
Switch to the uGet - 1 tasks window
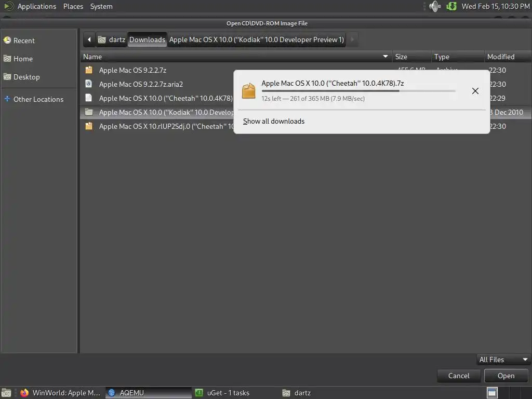[235, 393]
